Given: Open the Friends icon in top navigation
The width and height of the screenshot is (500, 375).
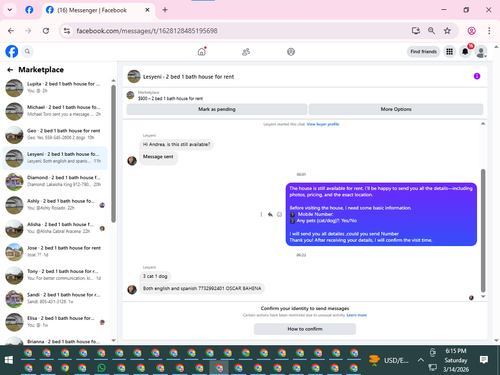Looking at the screenshot, I should (x=246, y=52).
